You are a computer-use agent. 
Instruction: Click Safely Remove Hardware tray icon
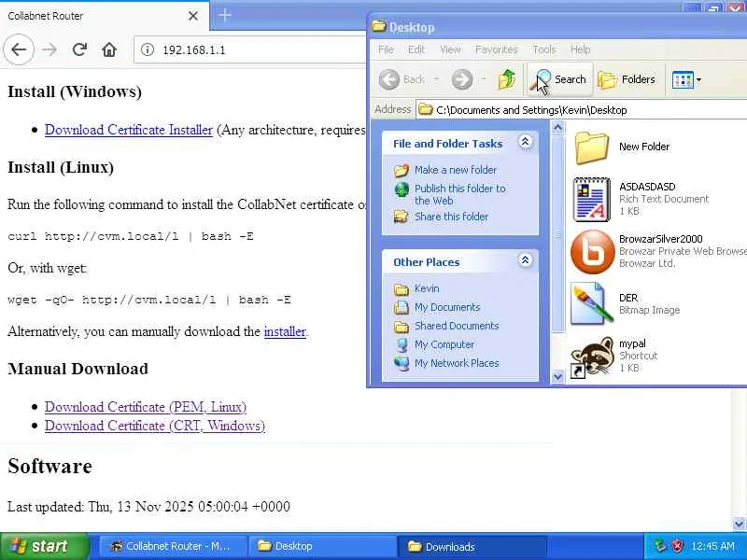tap(660, 546)
